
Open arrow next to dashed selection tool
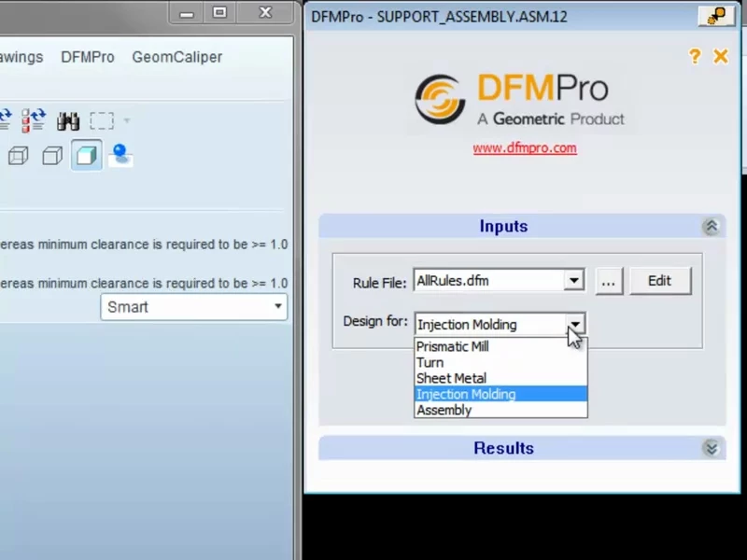click(127, 121)
